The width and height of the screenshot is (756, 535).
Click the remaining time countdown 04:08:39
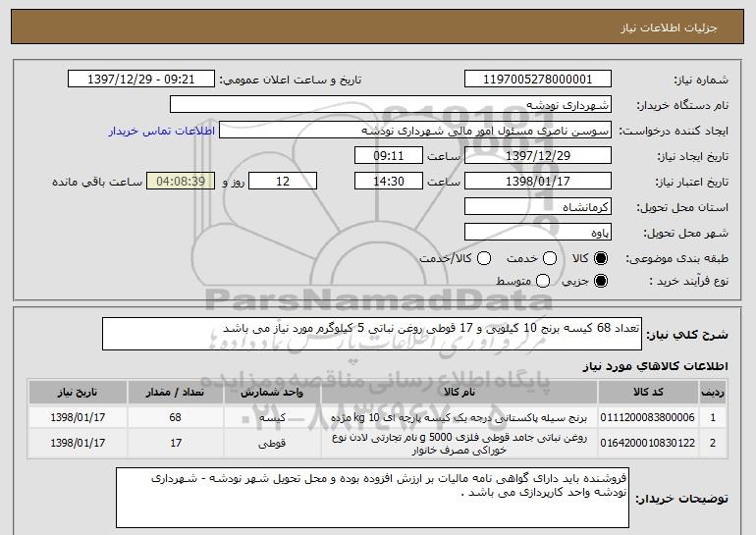click(181, 182)
